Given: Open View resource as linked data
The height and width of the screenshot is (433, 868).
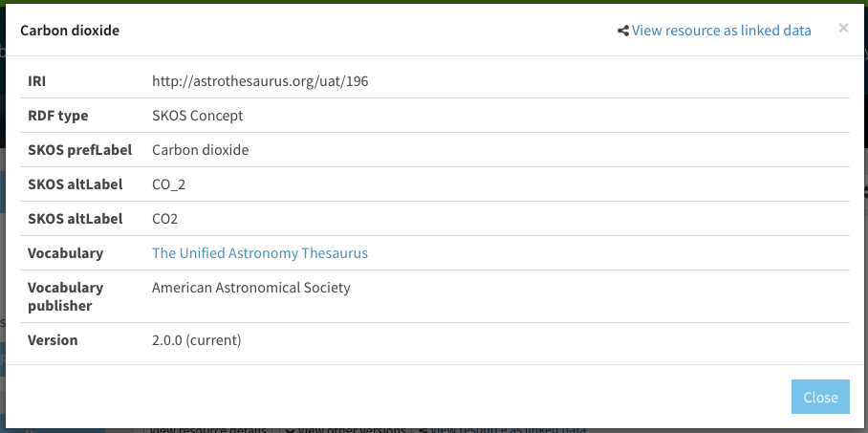Looking at the screenshot, I should [721, 31].
